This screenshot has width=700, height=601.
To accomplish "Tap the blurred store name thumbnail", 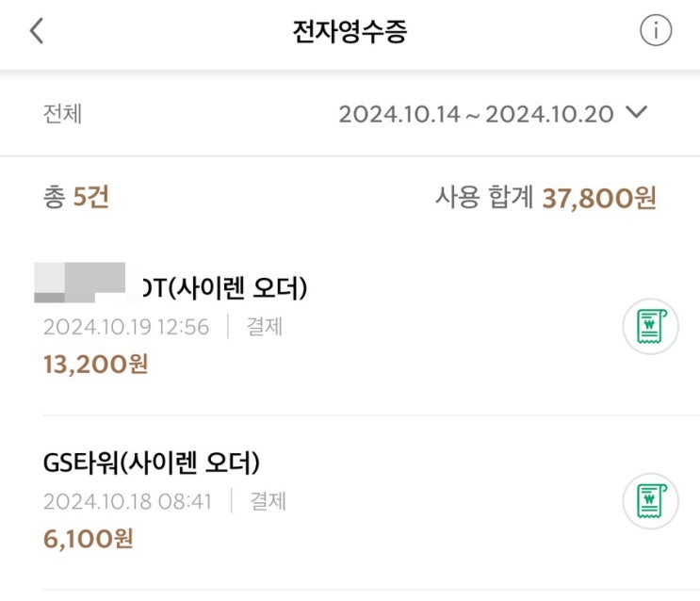I will (80, 282).
